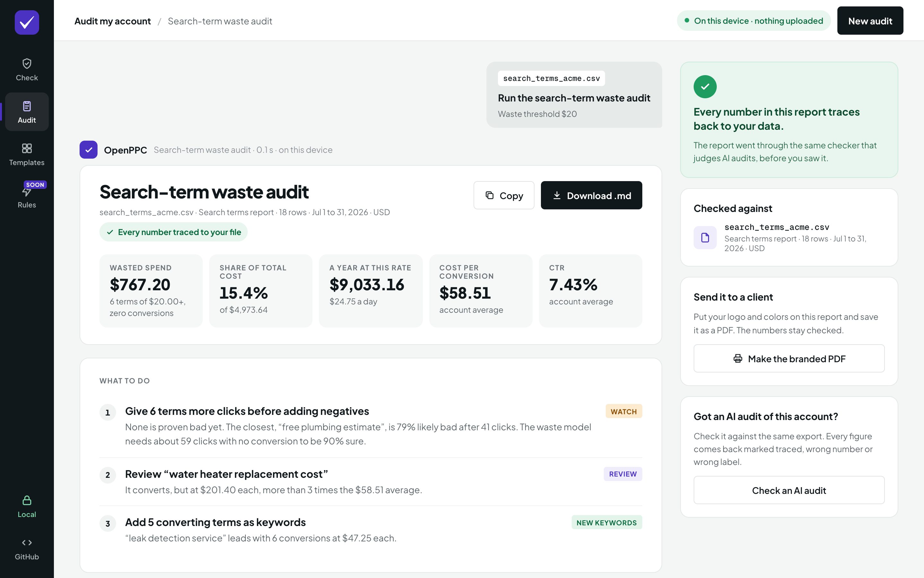This screenshot has height=578, width=924.
Task: Click the purple OpenPPC avatar beside the response
Action: point(88,149)
